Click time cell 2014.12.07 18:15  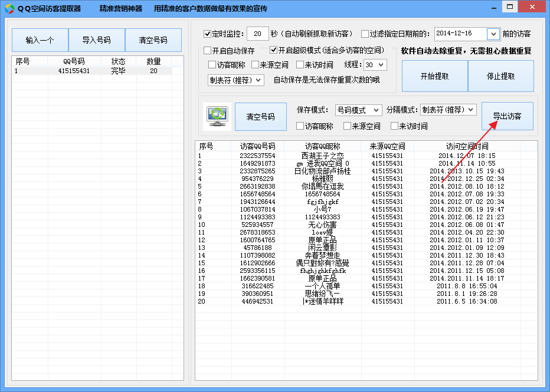[467, 156]
